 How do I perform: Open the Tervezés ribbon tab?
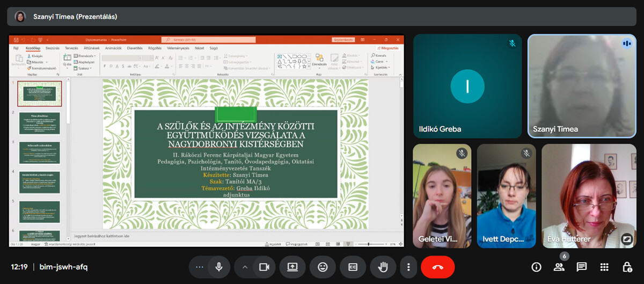coord(71,48)
